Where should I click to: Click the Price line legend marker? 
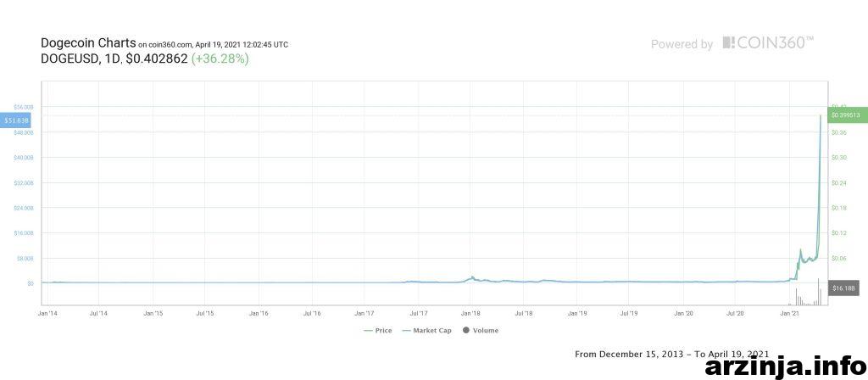click(x=369, y=331)
